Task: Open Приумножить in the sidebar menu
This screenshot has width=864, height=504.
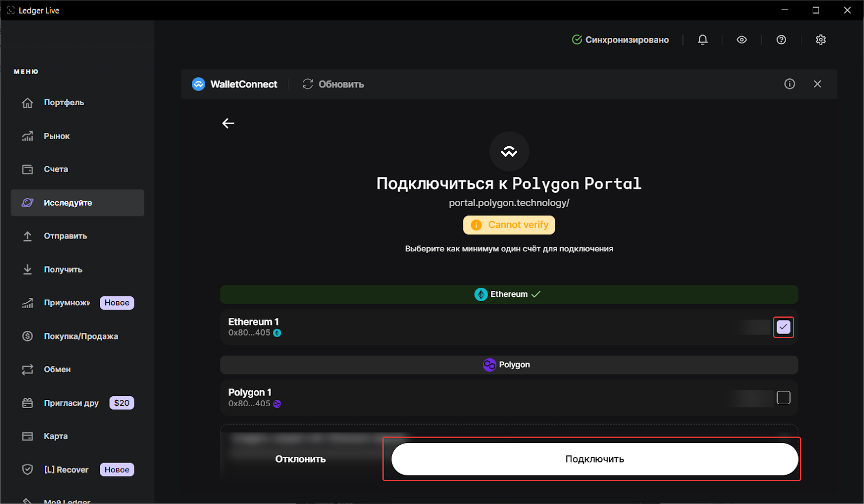Action: (77, 303)
